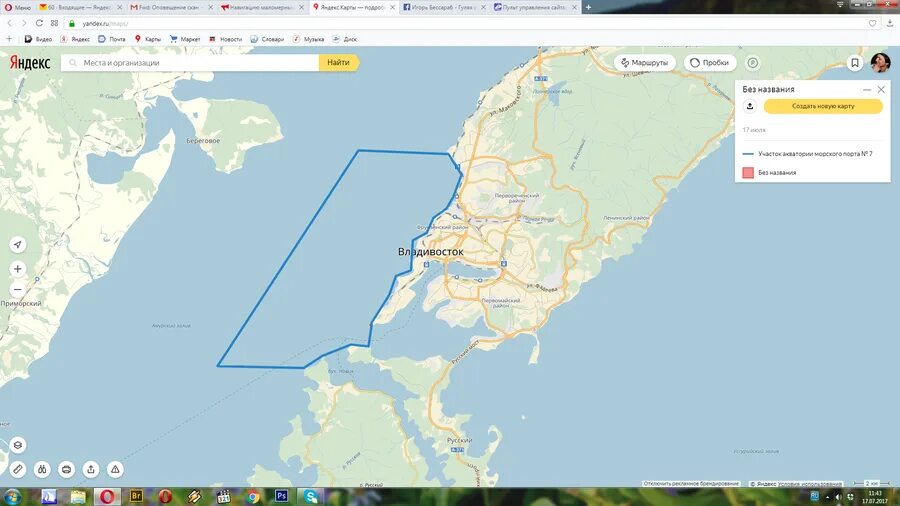Toggle the Пробки traffic layer
Image resolution: width=900 pixels, height=506 pixels.
pyautogui.click(x=709, y=63)
